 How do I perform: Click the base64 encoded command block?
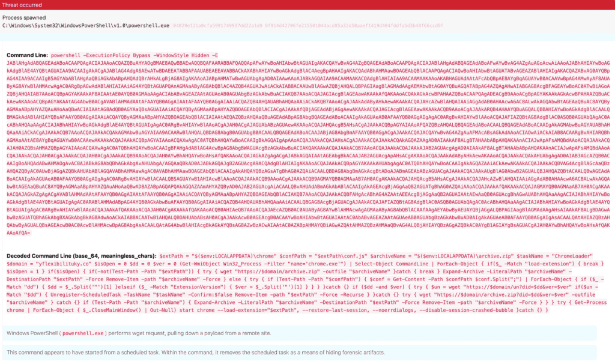pos(308,148)
